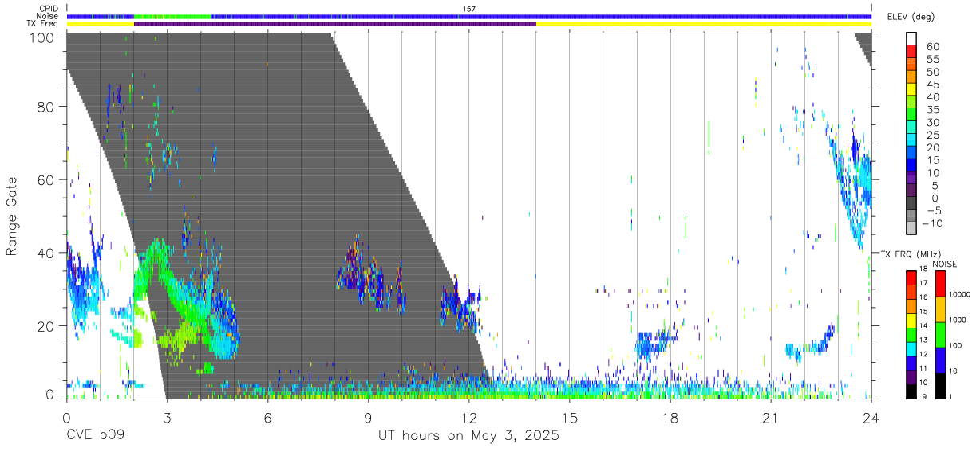Pick the cyan segment of TX FRQ colorbar

pyautogui.click(x=911, y=349)
